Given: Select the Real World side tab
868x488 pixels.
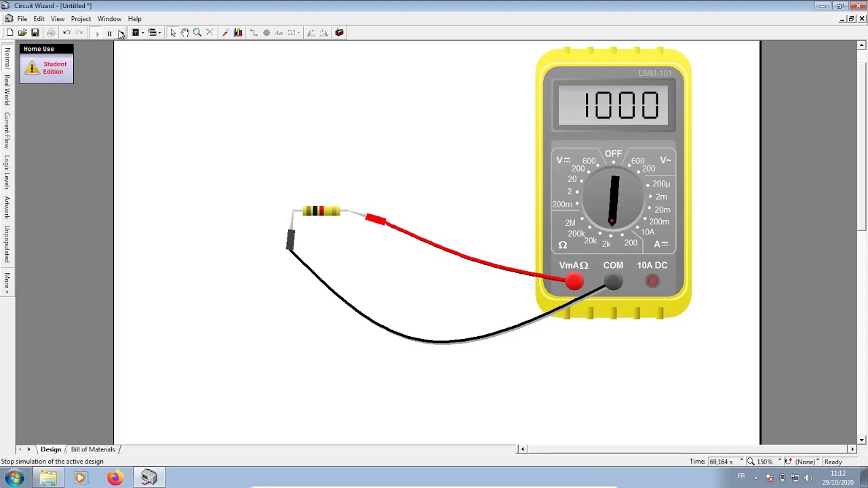Looking at the screenshot, I should coord(7,90).
